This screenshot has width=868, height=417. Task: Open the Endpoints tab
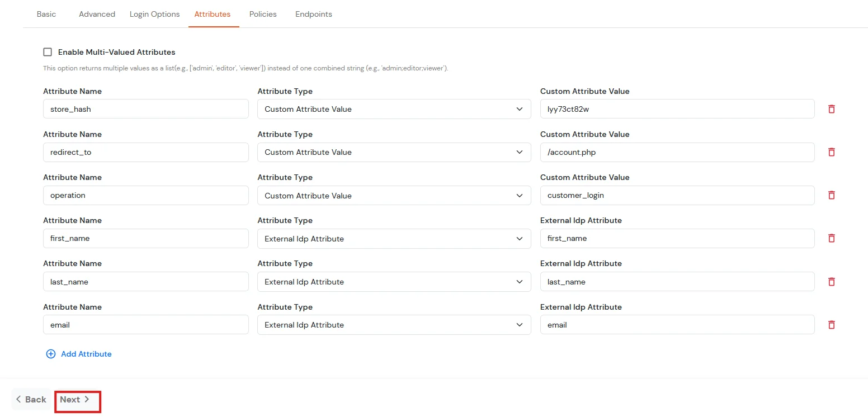[x=313, y=14]
